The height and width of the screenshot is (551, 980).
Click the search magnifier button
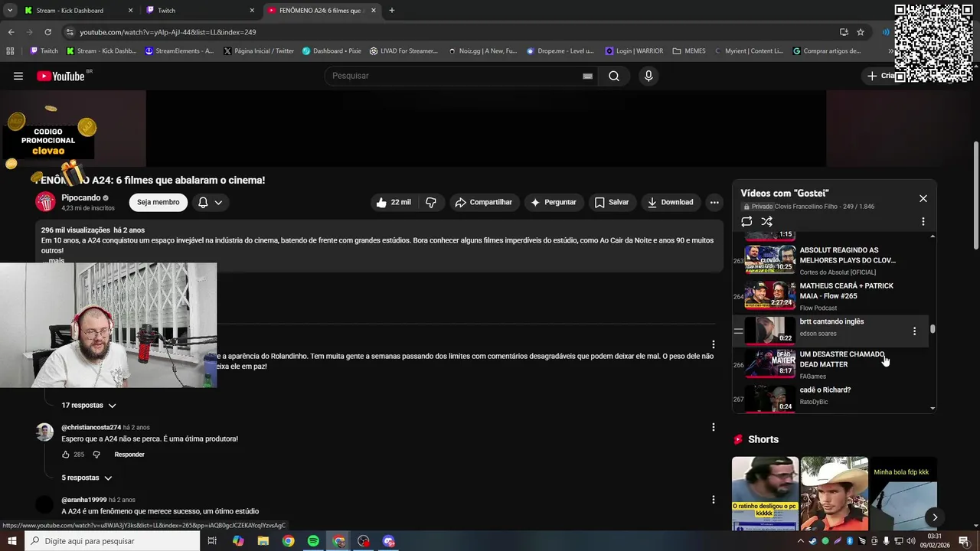[x=614, y=76]
